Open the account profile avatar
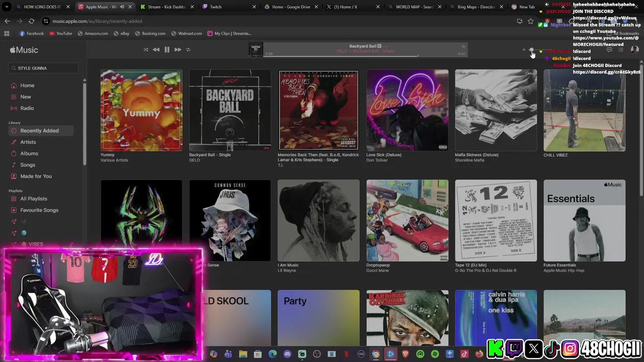Image resolution: width=644 pixels, height=362 pixels. (634, 50)
